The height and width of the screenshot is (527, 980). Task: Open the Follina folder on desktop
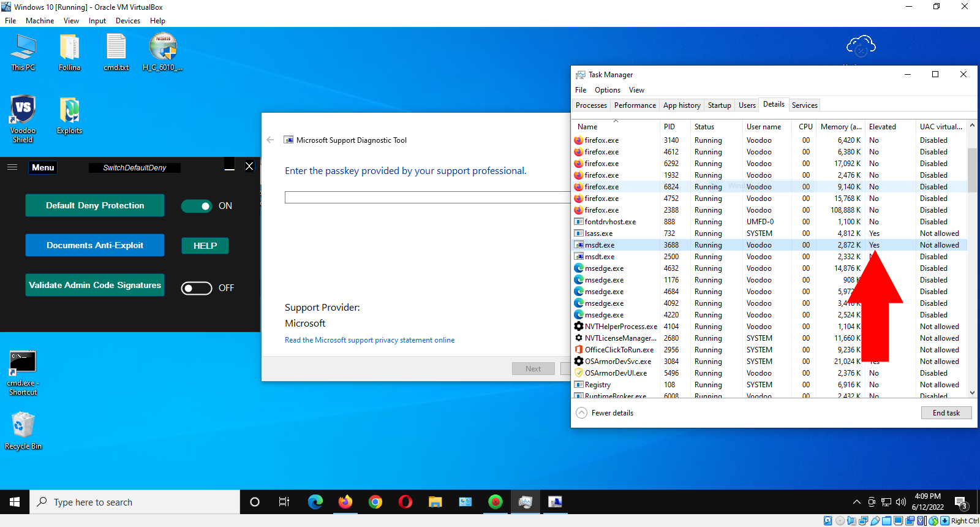point(69,49)
